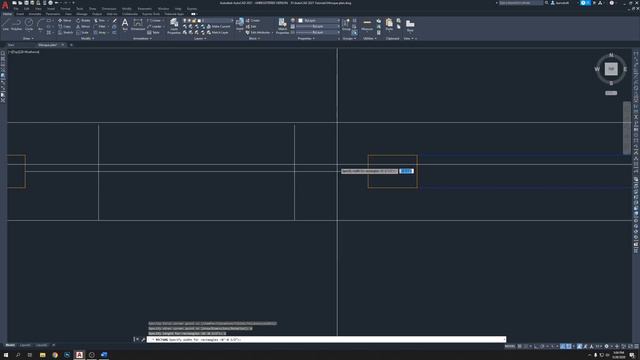Open the Home ribbon tab
640x360 pixels.
(7, 14)
